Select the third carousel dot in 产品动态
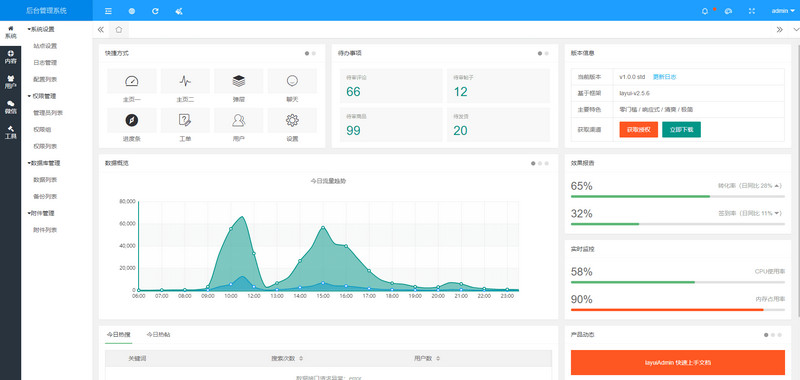Image resolution: width=800 pixels, height=380 pixels. pos(779,335)
